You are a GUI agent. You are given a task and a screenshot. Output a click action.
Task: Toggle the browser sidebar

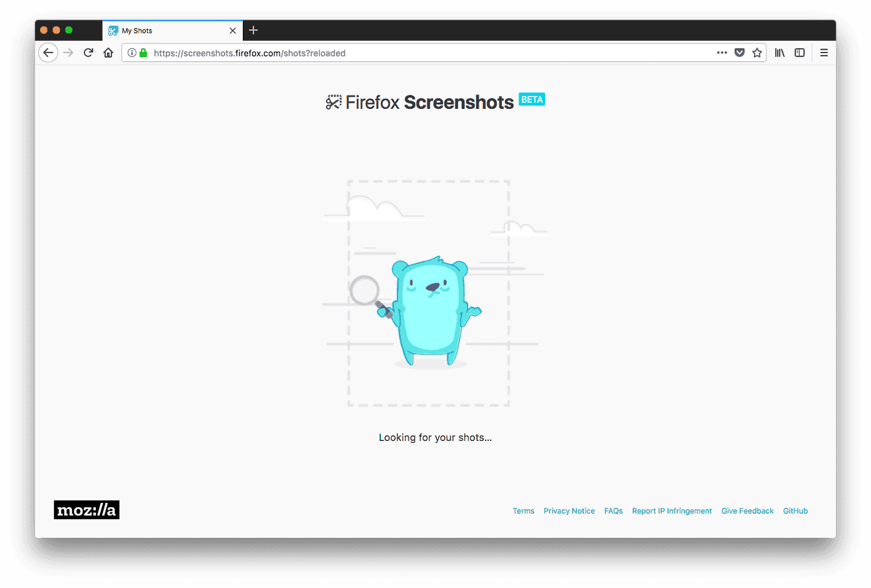pyautogui.click(x=800, y=53)
